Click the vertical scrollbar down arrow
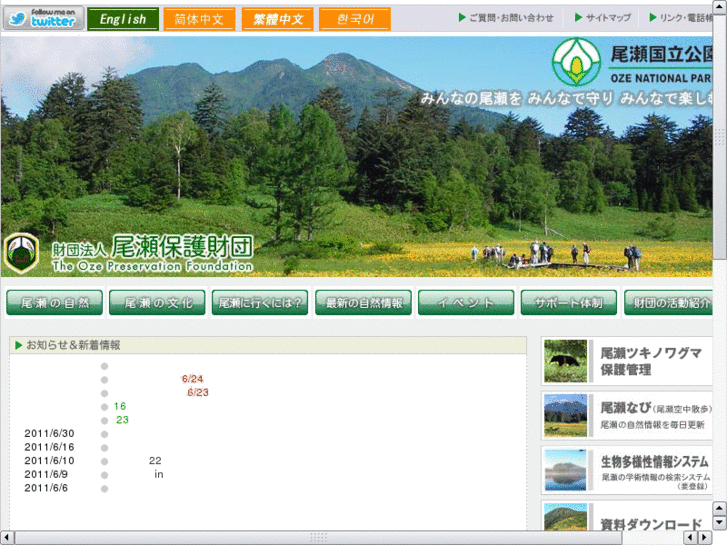The width and height of the screenshot is (727, 545). (x=720, y=523)
